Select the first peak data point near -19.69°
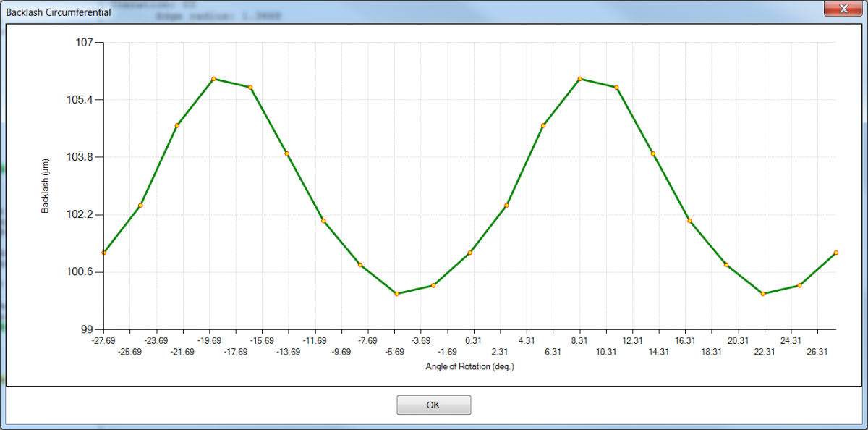 pos(213,78)
